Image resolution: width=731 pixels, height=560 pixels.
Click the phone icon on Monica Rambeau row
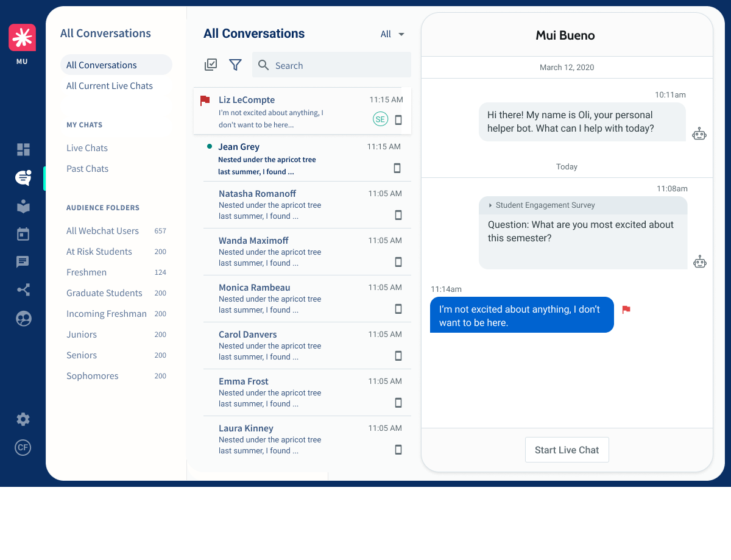tap(398, 309)
